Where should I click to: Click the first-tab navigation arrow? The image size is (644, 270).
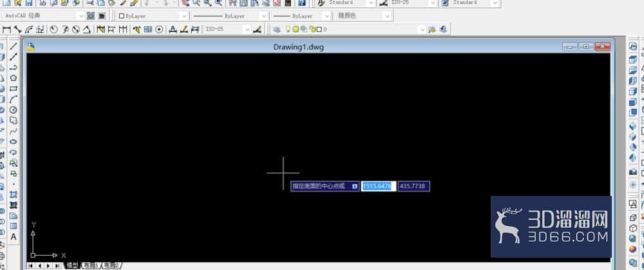click(x=31, y=266)
